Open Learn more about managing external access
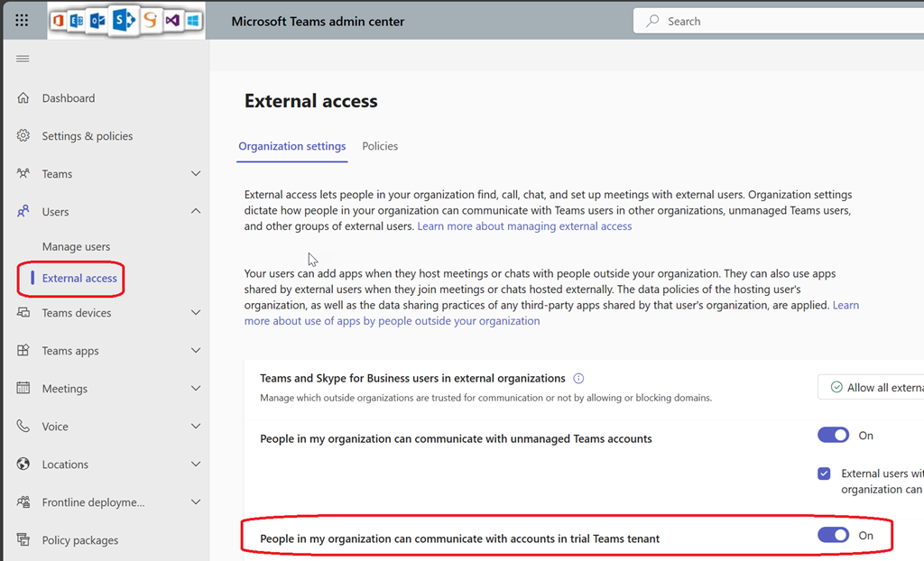Image resolution: width=924 pixels, height=561 pixels. (x=524, y=226)
